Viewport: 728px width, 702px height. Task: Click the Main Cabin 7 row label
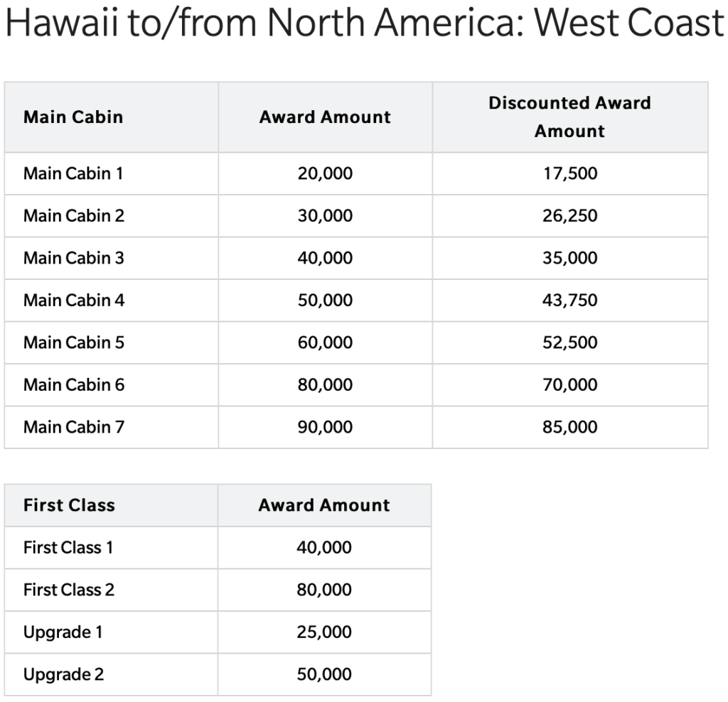[x=74, y=427]
